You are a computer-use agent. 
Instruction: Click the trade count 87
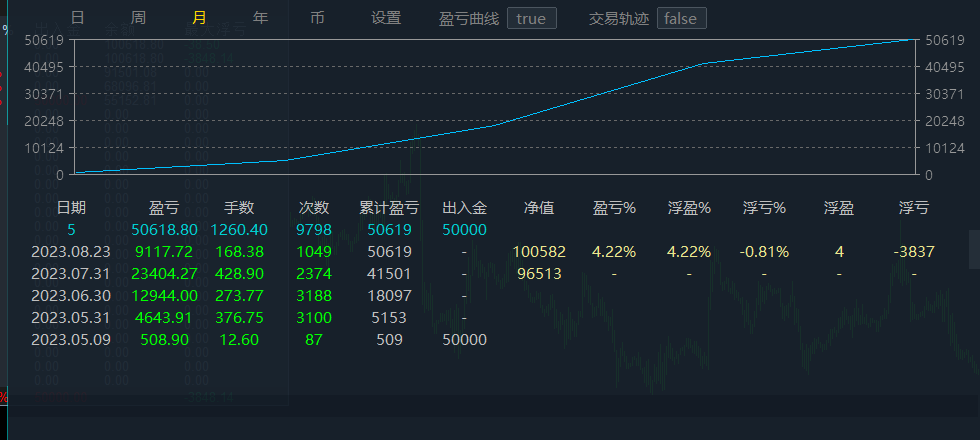pyautogui.click(x=314, y=340)
